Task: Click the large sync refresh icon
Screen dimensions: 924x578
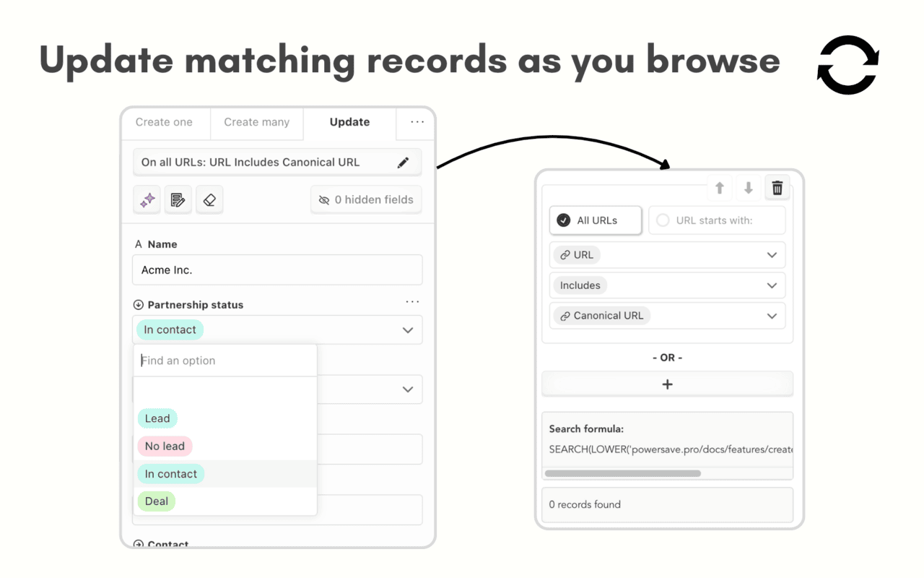Action: coord(848,65)
